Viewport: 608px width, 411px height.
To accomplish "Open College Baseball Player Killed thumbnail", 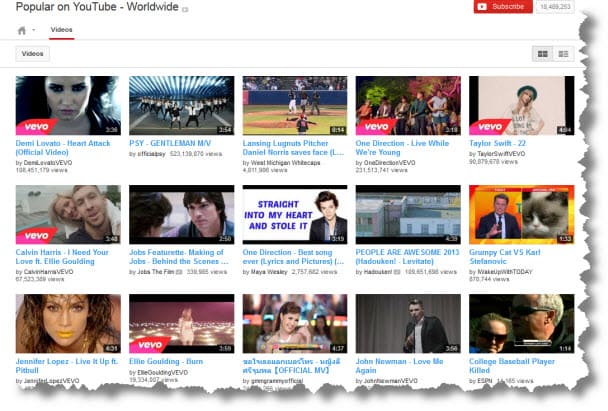I will pos(522,324).
